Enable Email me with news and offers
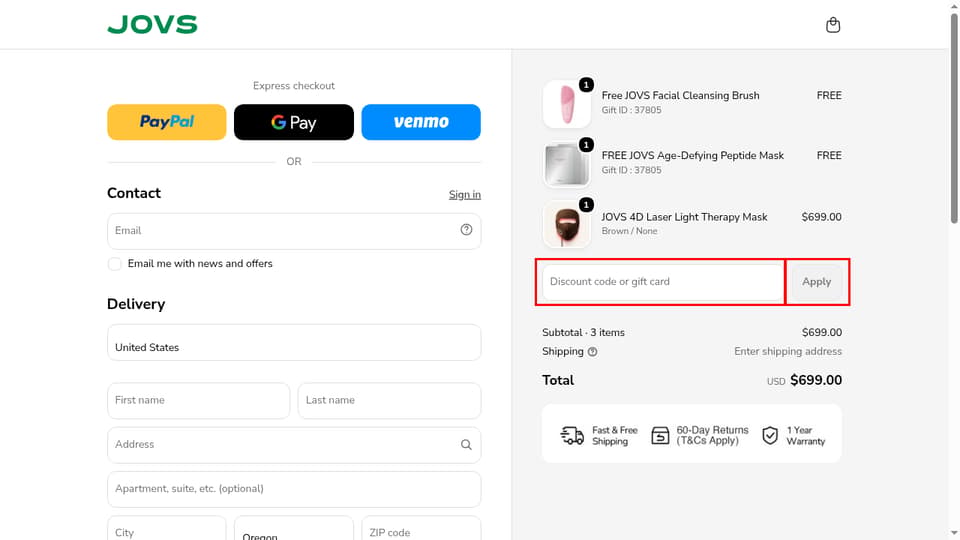960x540 pixels. tap(114, 264)
